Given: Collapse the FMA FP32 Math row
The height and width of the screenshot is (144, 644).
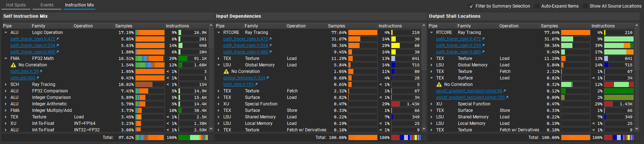Looking at the screenshot, I should (x=6, y=58).
